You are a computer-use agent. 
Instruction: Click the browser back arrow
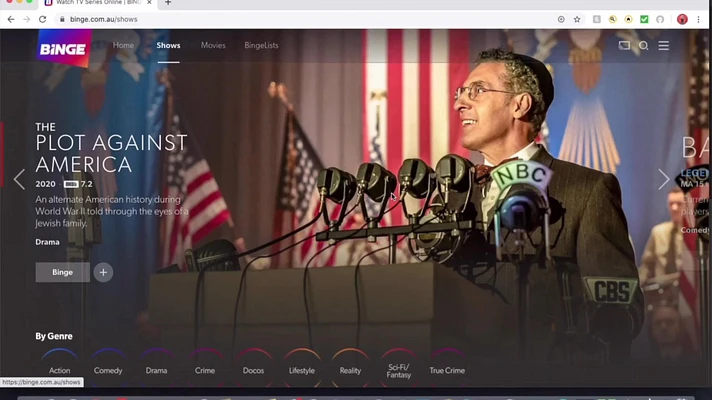click(11, 20)
